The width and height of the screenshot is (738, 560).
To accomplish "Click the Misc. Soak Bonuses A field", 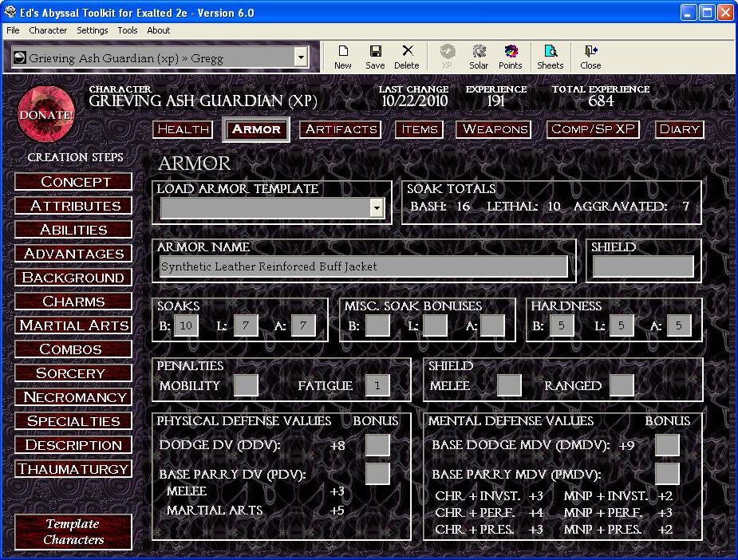I will click(492, 325).
